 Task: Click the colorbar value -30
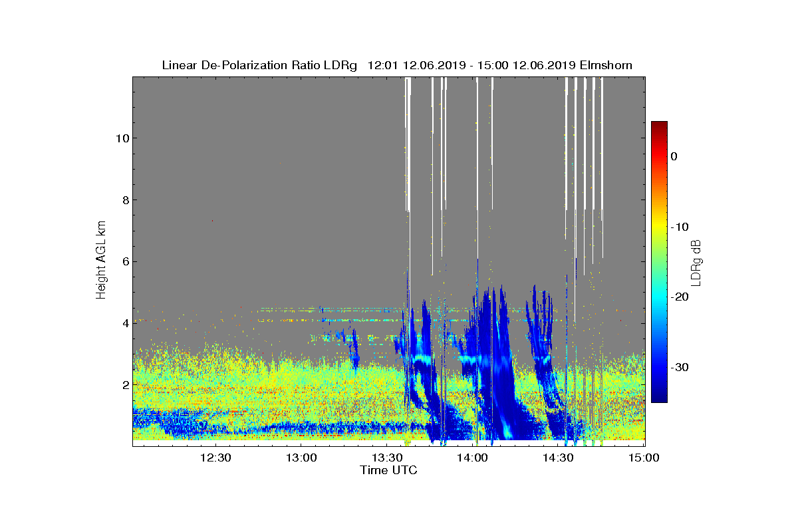coord(679,368)
